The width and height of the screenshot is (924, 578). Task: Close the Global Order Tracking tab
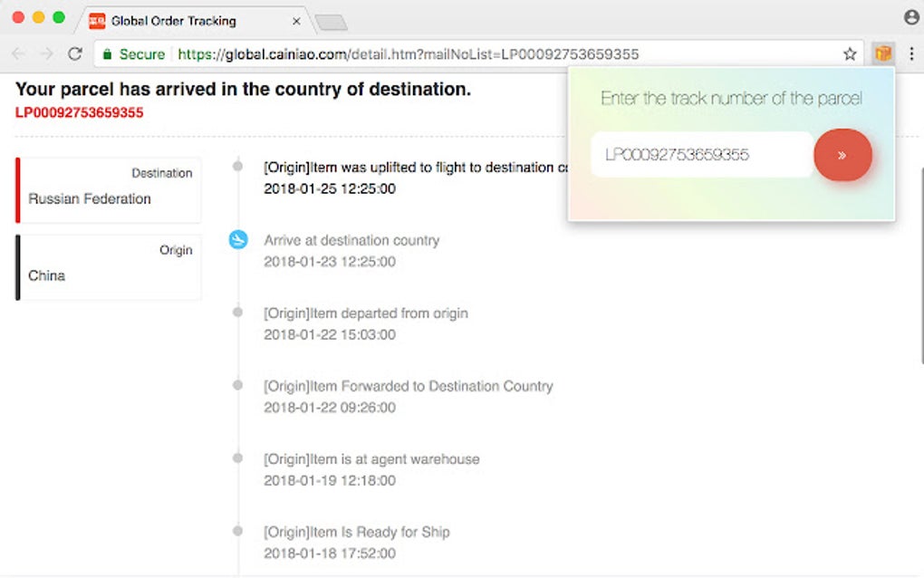click(296, 21)
